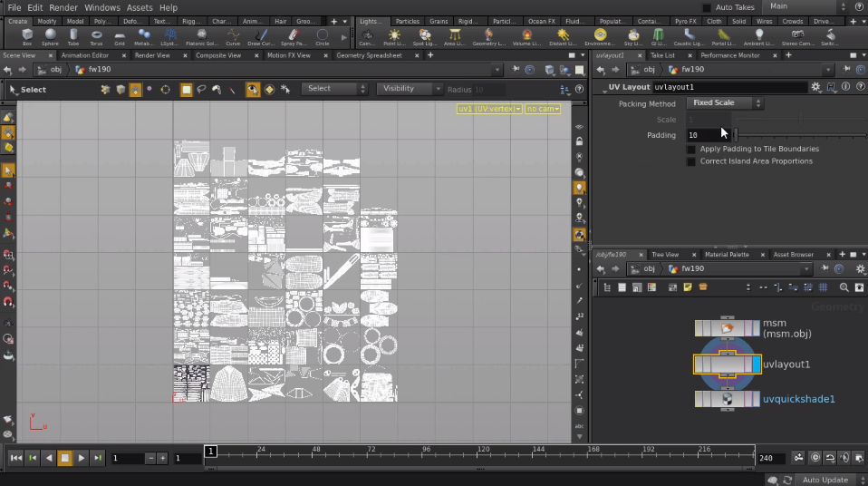Switch to the Geometry Spreadsheet tab
The image size is (868, 486).
coord(370,55)
